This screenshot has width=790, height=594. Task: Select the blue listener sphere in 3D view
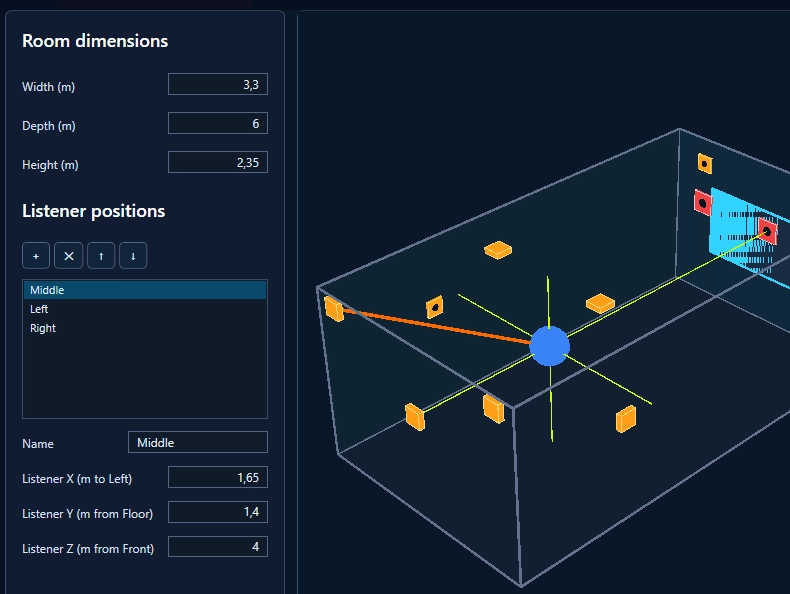coord(550,346)
